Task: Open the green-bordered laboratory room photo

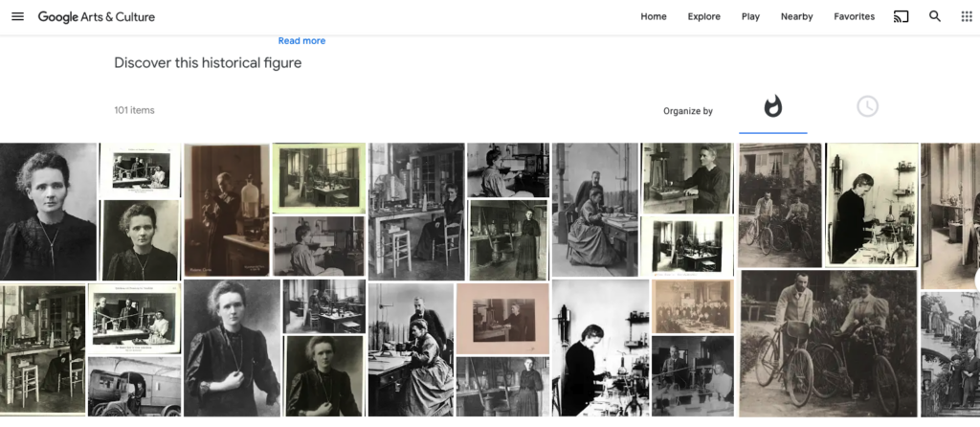Action: [319, 178]
